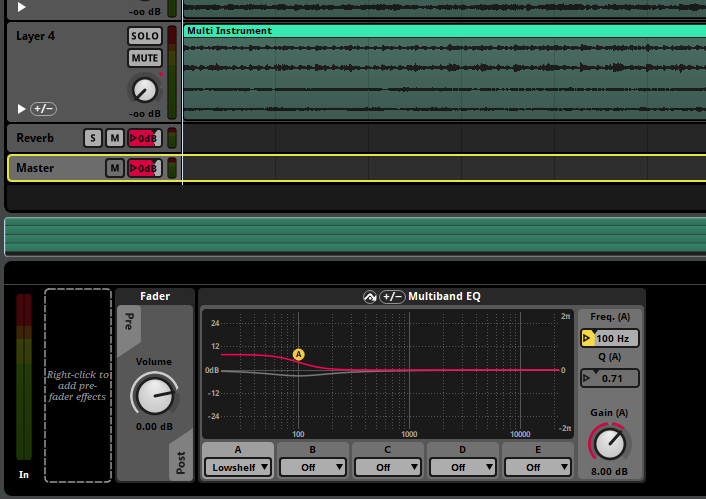
Task: Mute the Reverb track with M button
Action: 115,138
